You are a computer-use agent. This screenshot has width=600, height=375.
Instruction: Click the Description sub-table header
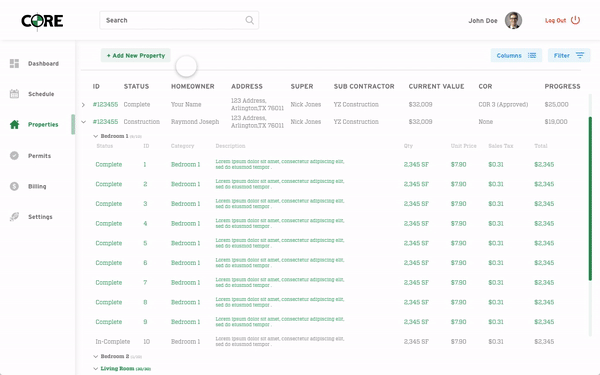tap(230, 146)
